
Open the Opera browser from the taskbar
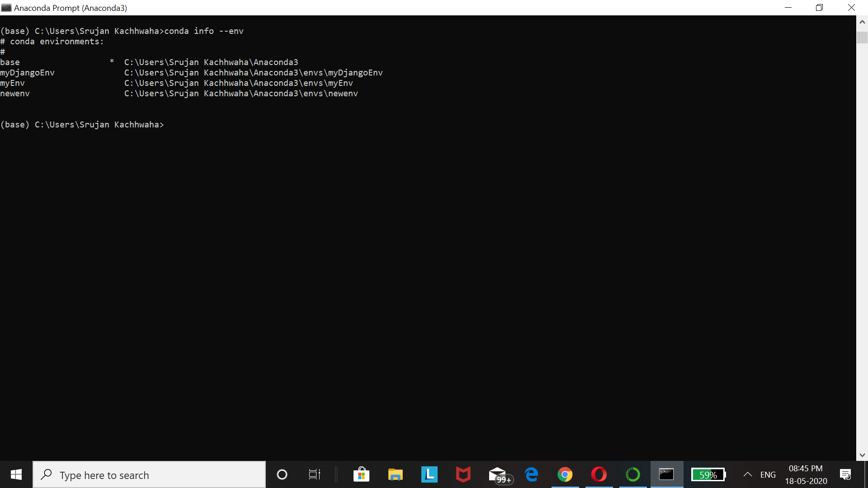(599, 474)
